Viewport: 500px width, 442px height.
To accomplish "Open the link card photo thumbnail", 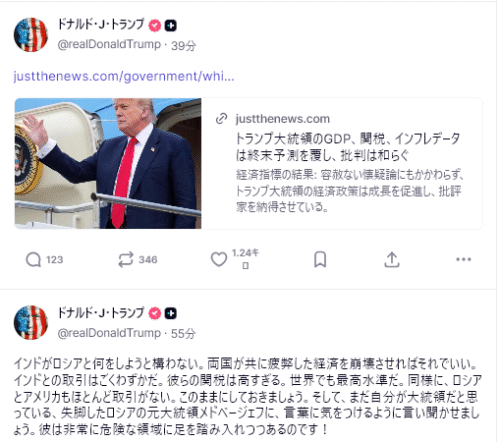I will [x=108, y=163].
